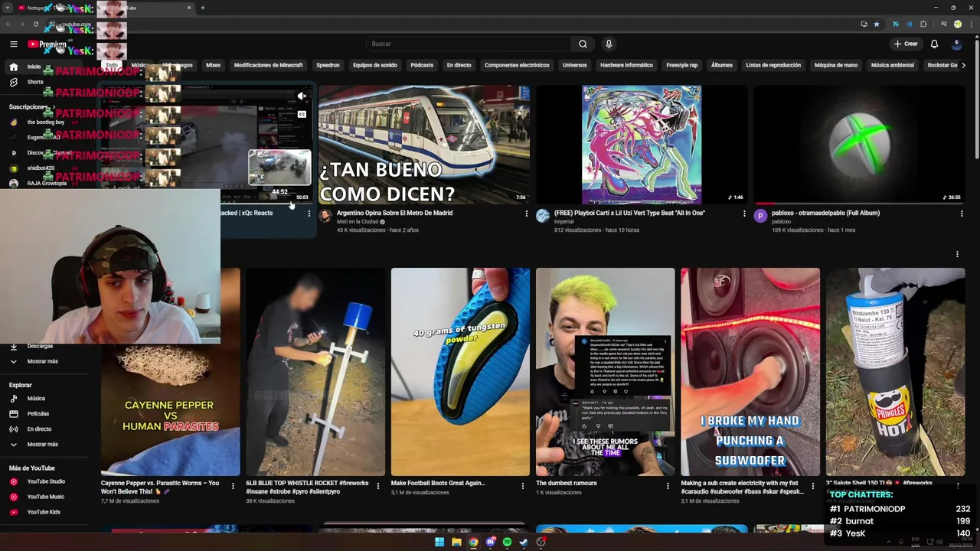This screenshot has height=551, width=980.
Task: Open Shorts section three-dot menu
Action: pyautogui.click(x=957, y=254)
